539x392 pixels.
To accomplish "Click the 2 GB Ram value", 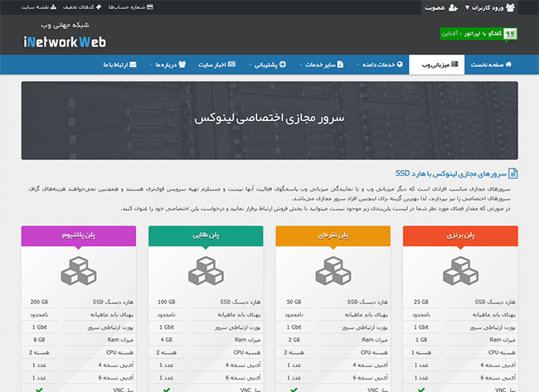I will click(294, 340).
